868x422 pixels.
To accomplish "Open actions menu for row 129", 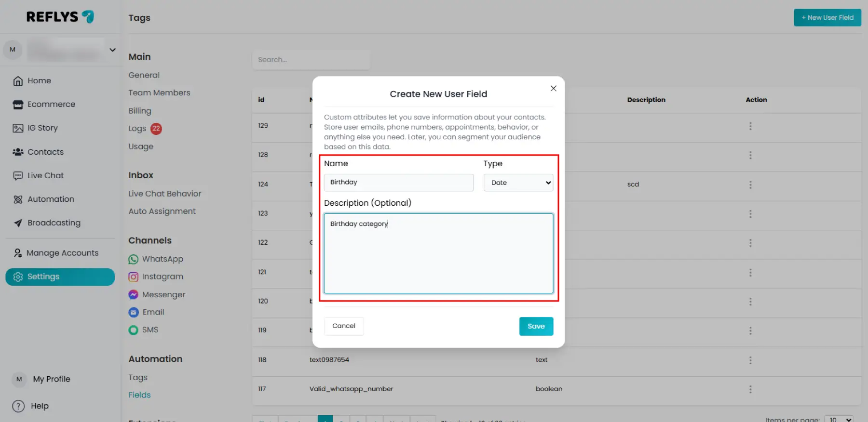I will point(750,126).
